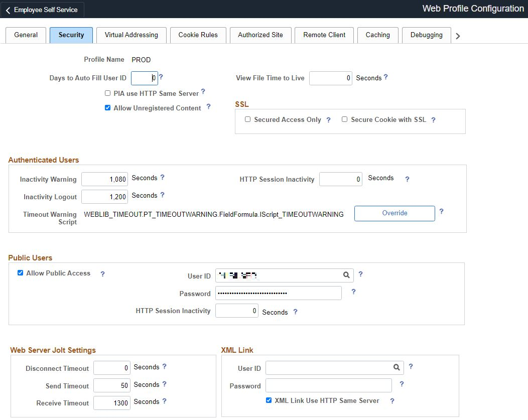Image resolution: width=528 pixels, height=420 pixels.
Task: Switch to the Caching tab
Action: coord(378,35)
